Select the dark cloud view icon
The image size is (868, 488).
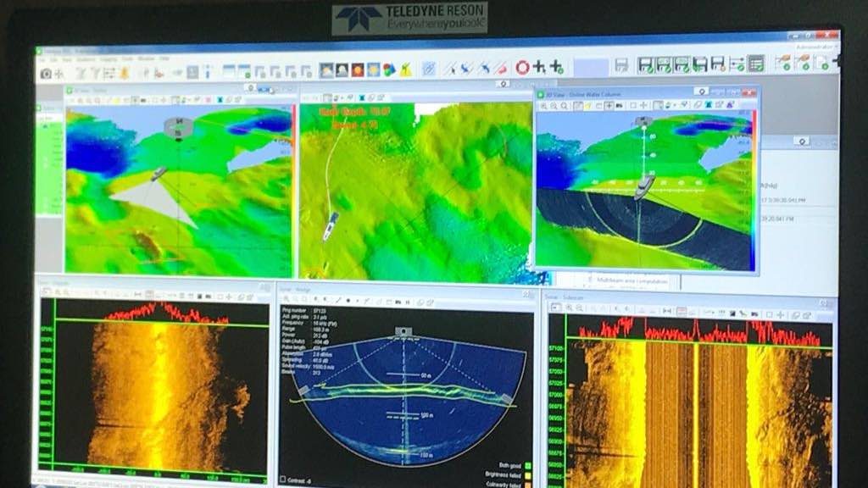coord(342,69)
